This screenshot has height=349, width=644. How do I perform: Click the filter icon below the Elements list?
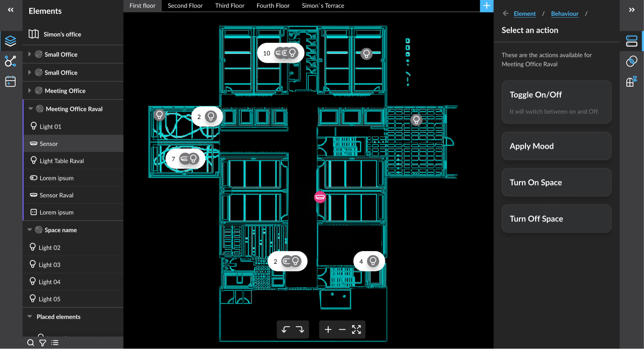[x=43, y=343]
